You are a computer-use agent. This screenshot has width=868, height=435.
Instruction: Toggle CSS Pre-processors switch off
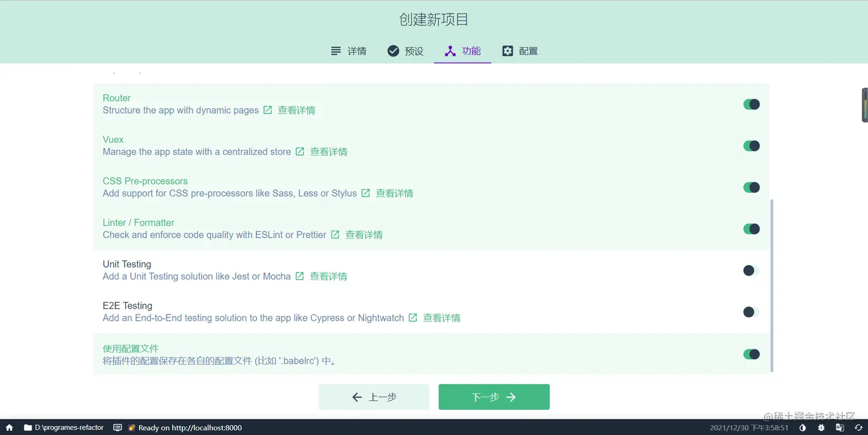(x=751, y=187)
